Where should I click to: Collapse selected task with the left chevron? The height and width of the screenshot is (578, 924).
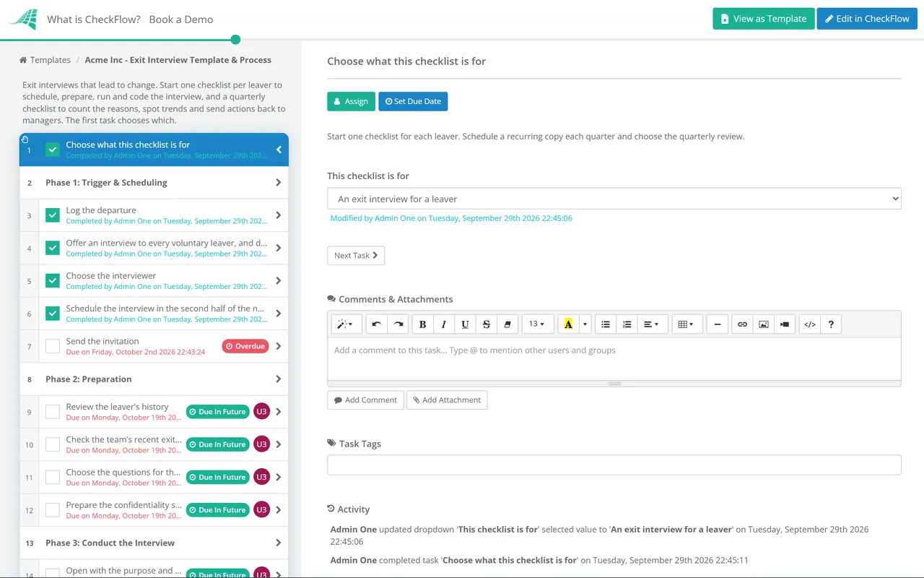pos(279,150)
